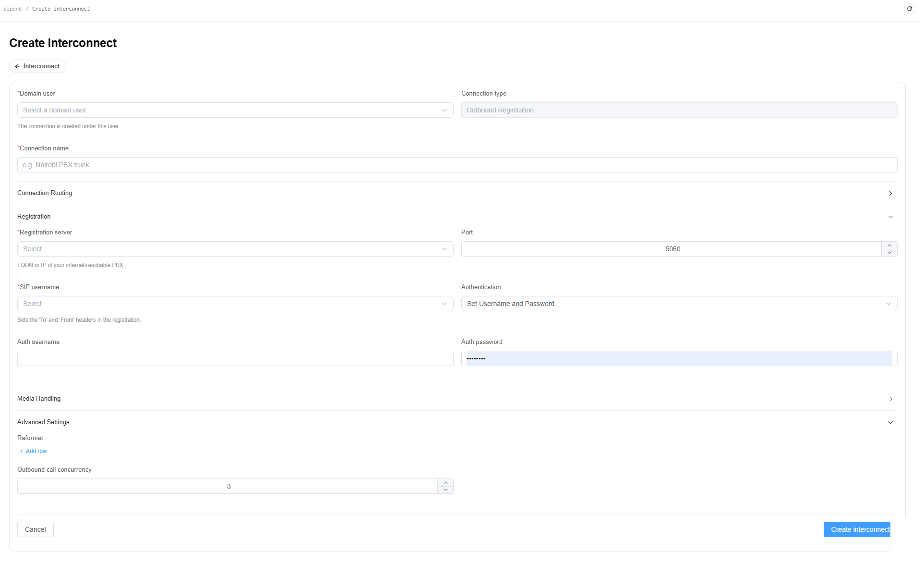Viewport: 924px width, 564px height.
Task: Expand the Media Handling section
Action: click(x=457, y=399)
